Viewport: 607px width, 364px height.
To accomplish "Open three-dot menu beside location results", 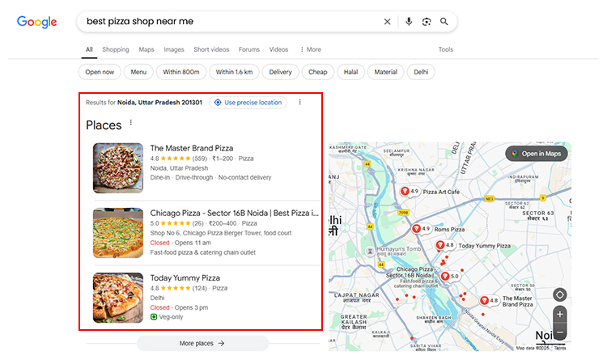I will point(300,102).
